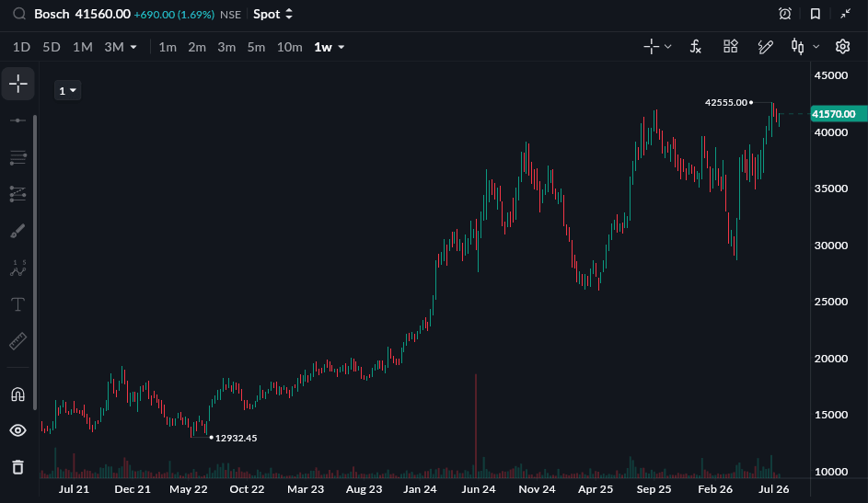Click the Jan 24 time axis label
Viewport: 868px width, 503px height.
point(420,489)
